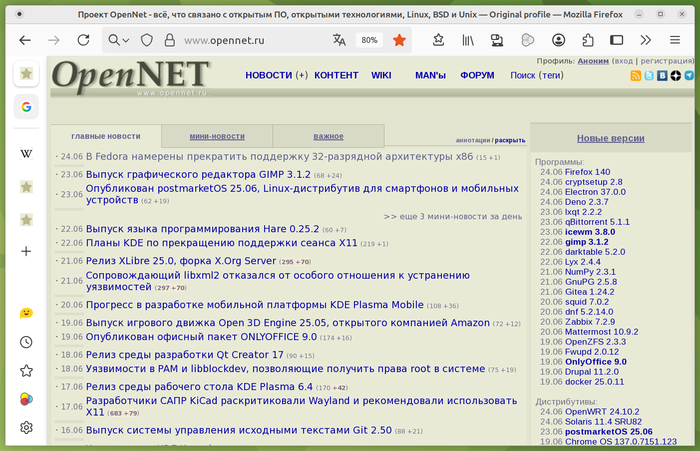The image size is (700, 451).
Task: Go back to the previous page
Action: 25,40
